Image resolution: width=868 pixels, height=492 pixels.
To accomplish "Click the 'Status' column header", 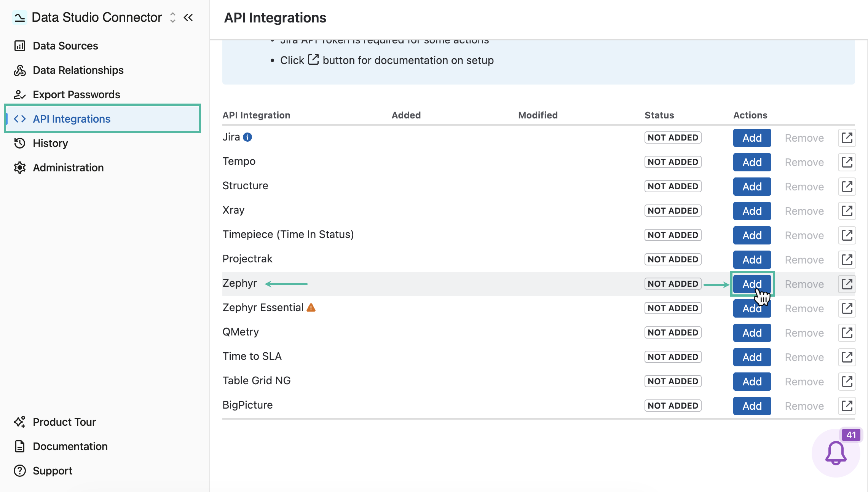I will [x=659, y=115].
